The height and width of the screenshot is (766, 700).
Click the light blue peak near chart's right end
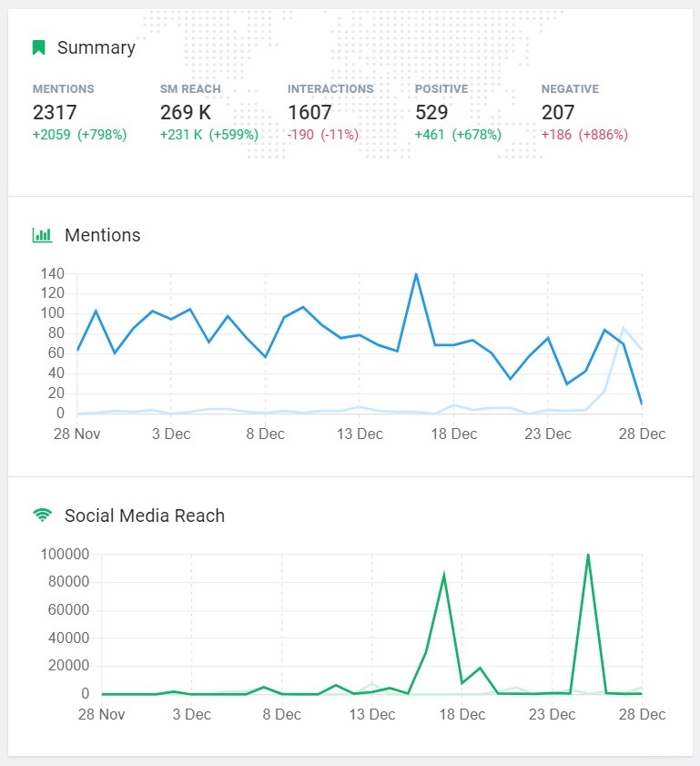pos(624,328)
